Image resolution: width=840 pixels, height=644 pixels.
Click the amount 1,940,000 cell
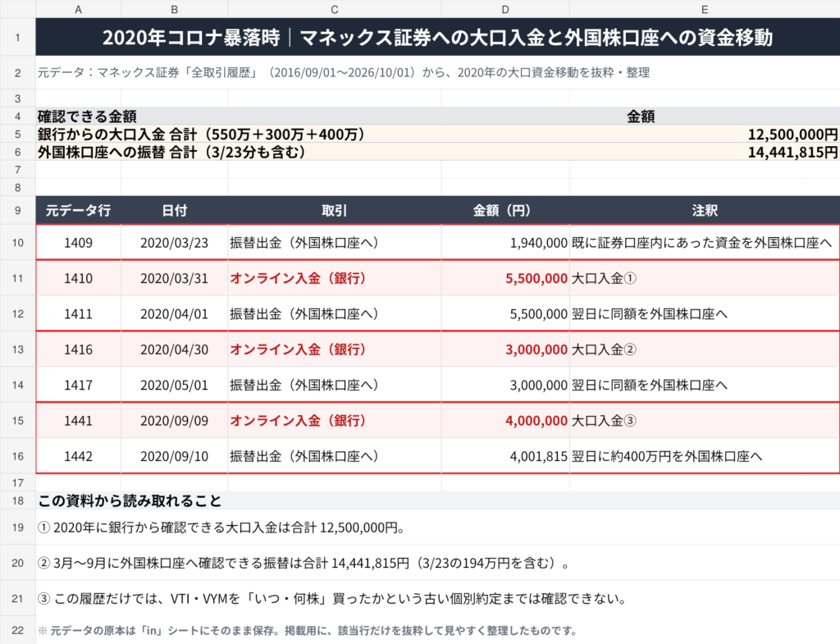[x=505, y=242]
